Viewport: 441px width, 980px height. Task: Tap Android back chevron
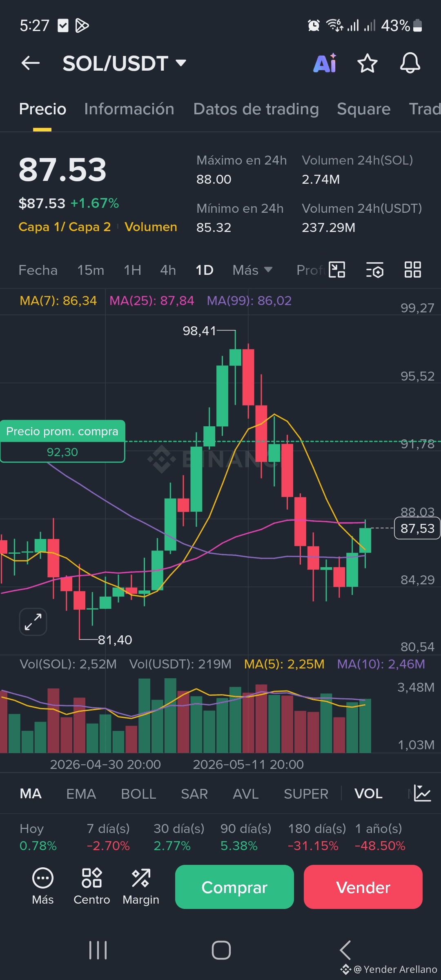(x=345, y=950)
